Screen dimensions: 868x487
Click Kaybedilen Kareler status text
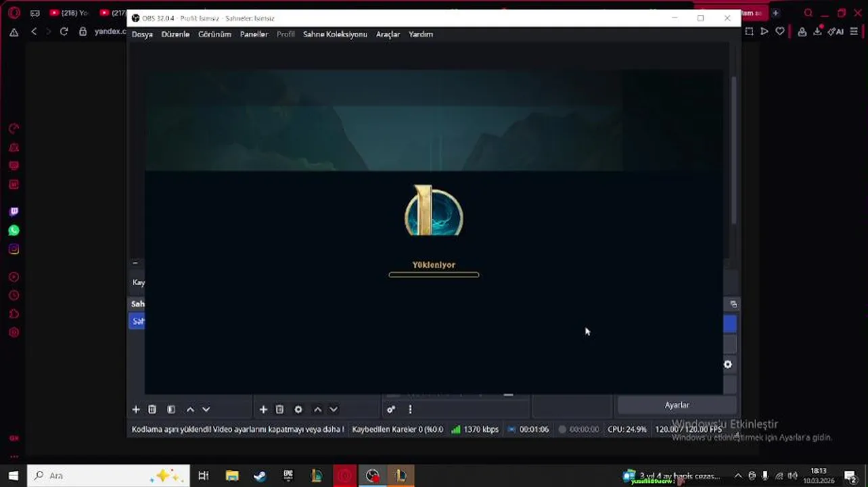point(397,430)
